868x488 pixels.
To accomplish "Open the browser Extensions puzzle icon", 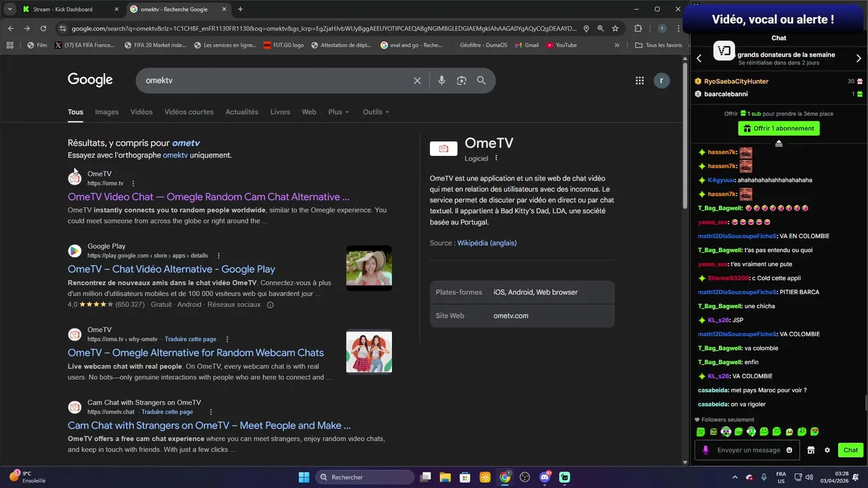I will pos(638,28).
